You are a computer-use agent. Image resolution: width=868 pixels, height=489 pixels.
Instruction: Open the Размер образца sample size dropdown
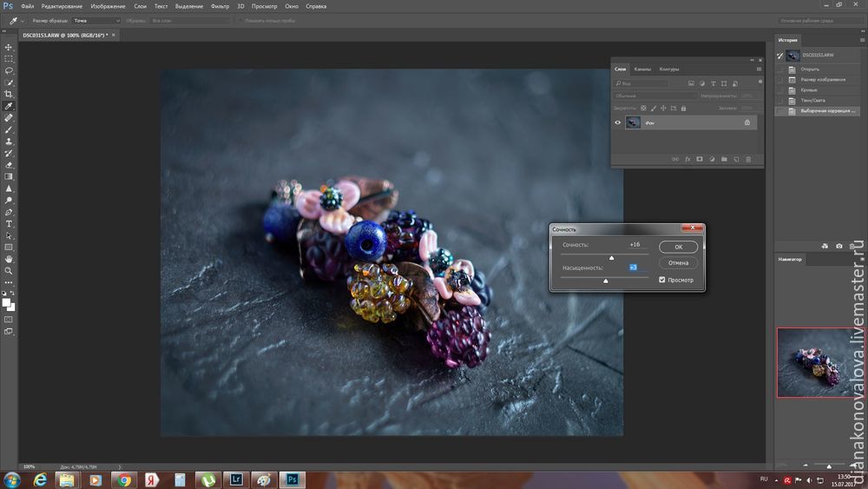click(x=96, y=21)
